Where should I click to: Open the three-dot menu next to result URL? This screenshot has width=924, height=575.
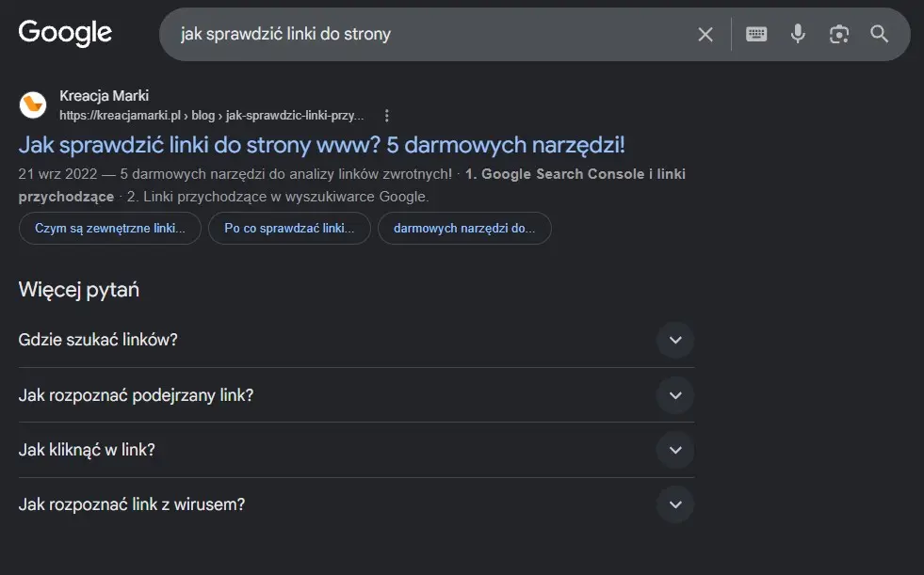(x=386, y=116)
